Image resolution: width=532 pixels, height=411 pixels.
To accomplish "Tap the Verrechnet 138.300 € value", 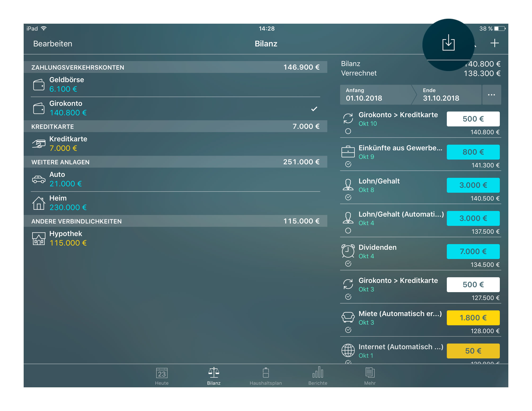I will click(482, 73).
